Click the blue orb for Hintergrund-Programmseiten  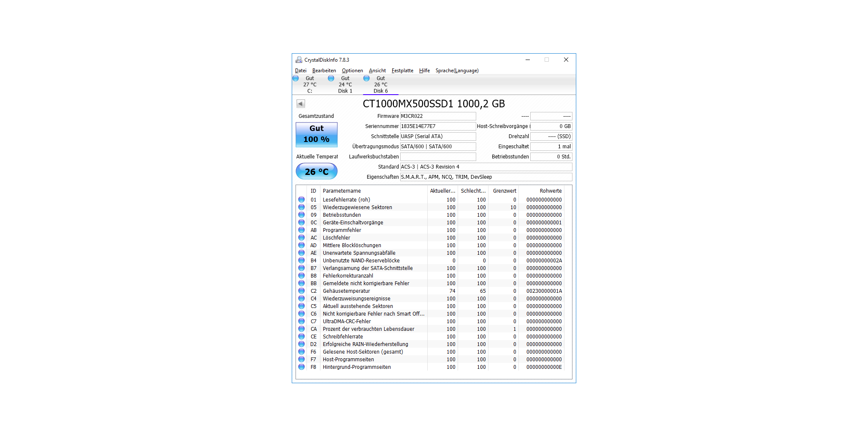coord(301,367)
